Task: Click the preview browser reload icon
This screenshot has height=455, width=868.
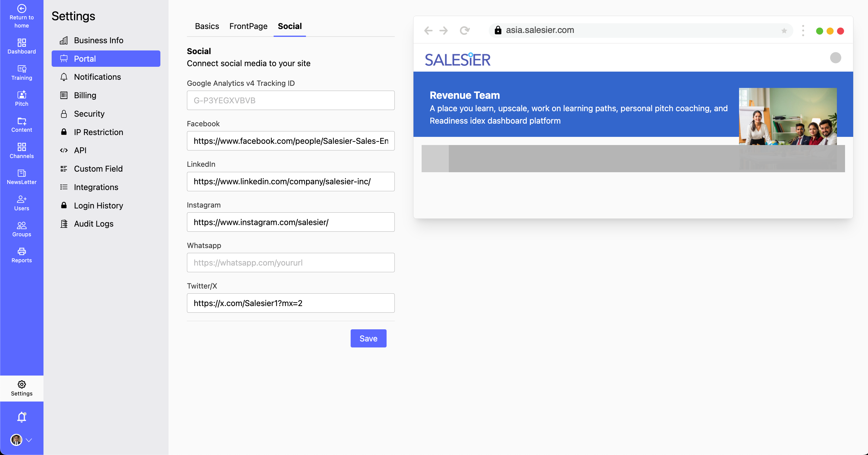Action: (x=464, y=31)
